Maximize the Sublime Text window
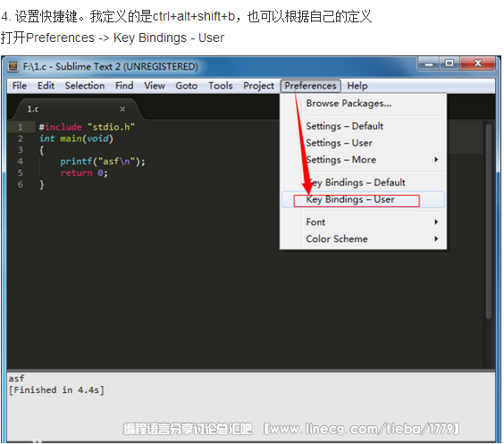Image resolution: width=504 pixels, height=444 pixels. click(x=449, y=63)
